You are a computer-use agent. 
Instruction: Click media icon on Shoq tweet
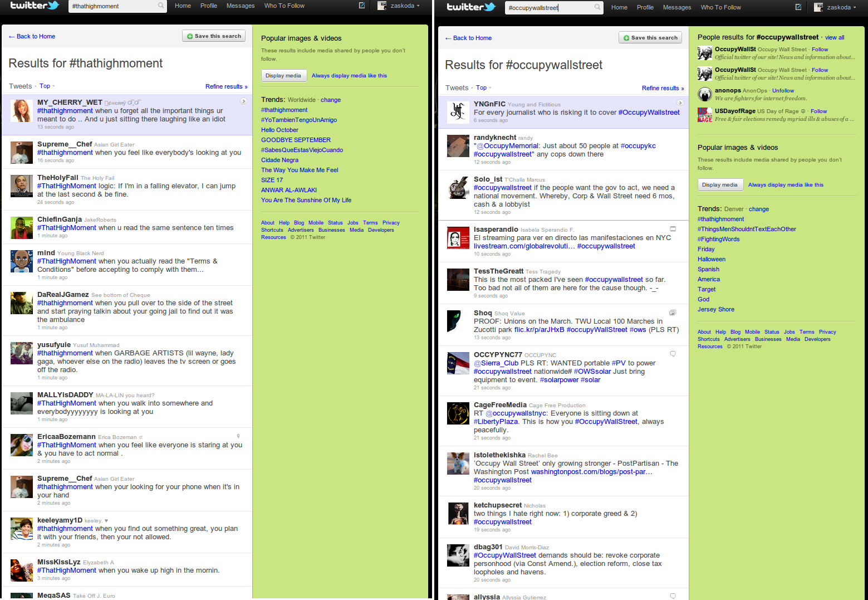[x=673, y=313]
